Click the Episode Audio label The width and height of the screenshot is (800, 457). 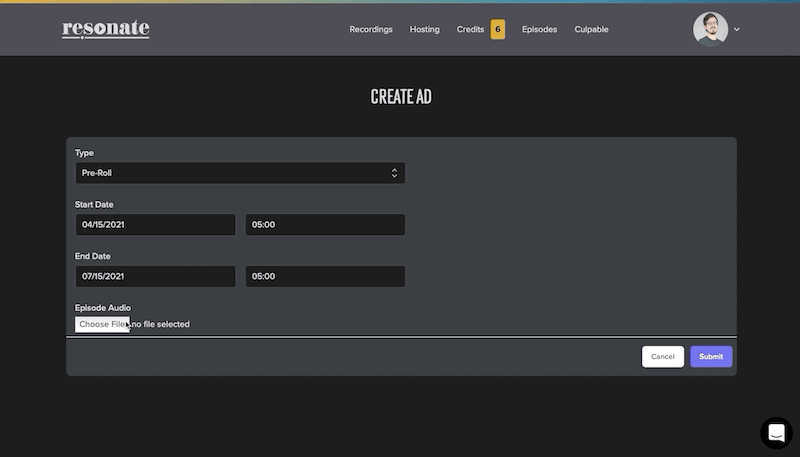[x=103, y=308]
